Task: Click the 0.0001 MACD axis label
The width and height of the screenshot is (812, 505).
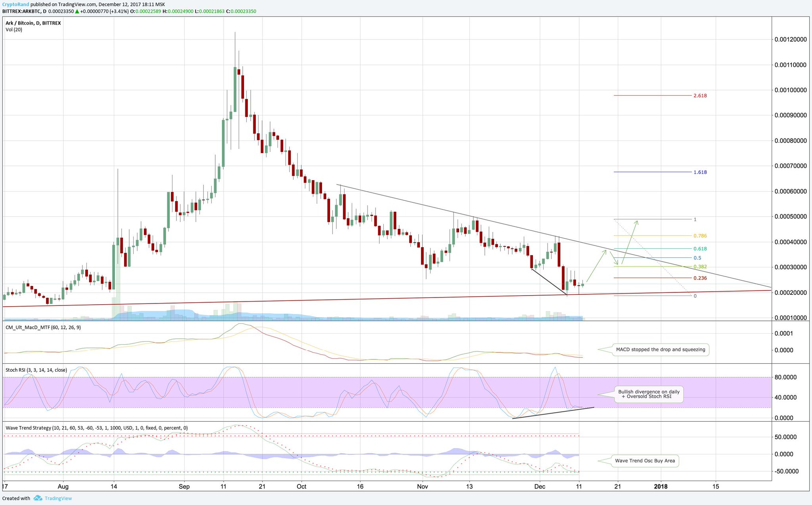Action: (783, 333)
